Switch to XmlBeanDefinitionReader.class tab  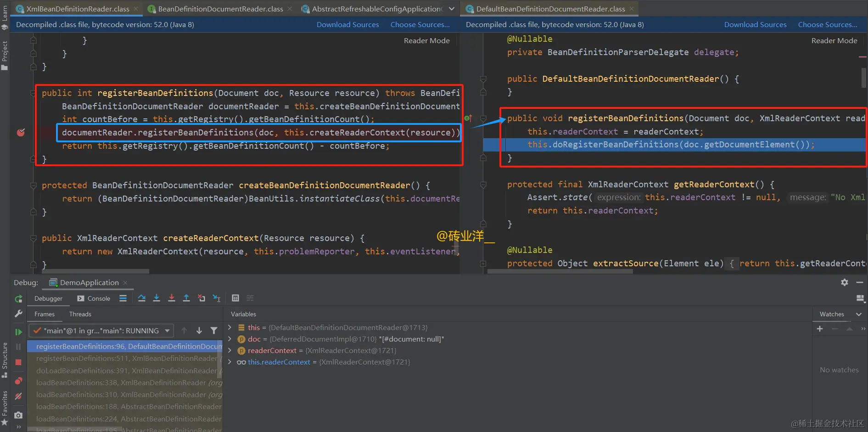coord(78,9)
